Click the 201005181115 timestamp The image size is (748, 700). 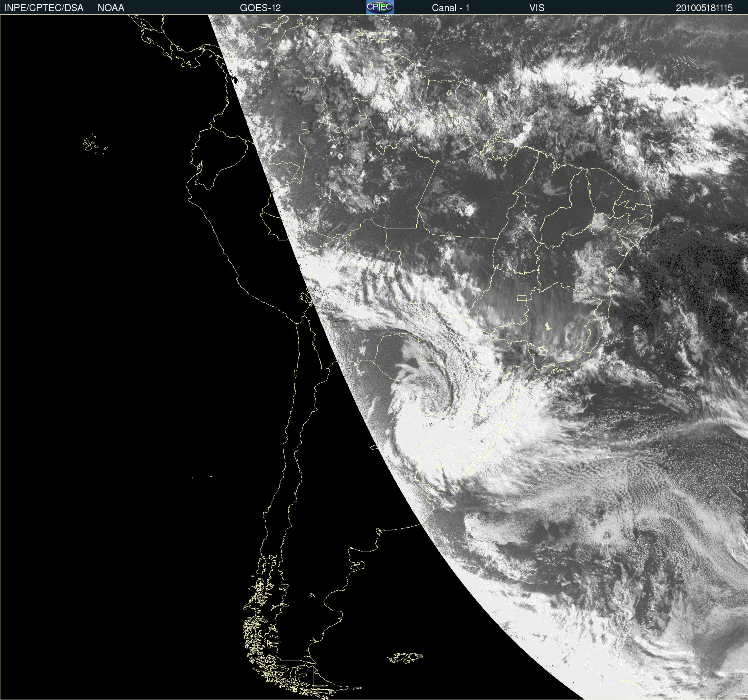tap(704, 8)
